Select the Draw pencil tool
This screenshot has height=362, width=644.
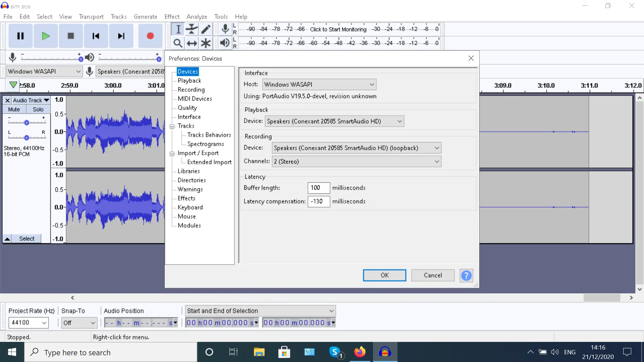coord(206,29)
